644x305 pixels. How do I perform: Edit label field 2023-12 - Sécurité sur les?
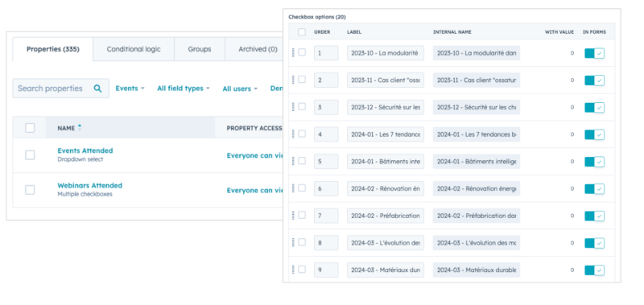[x=386, y=107]
